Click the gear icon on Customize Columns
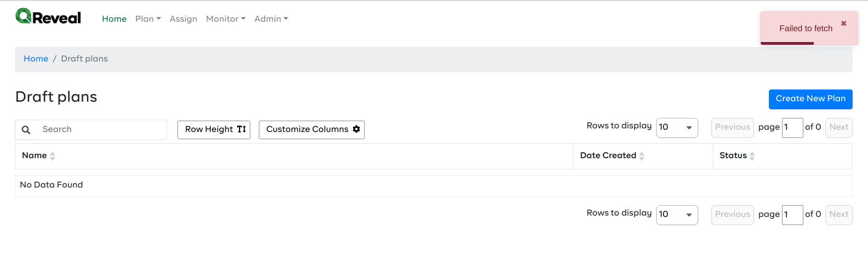 357,129
